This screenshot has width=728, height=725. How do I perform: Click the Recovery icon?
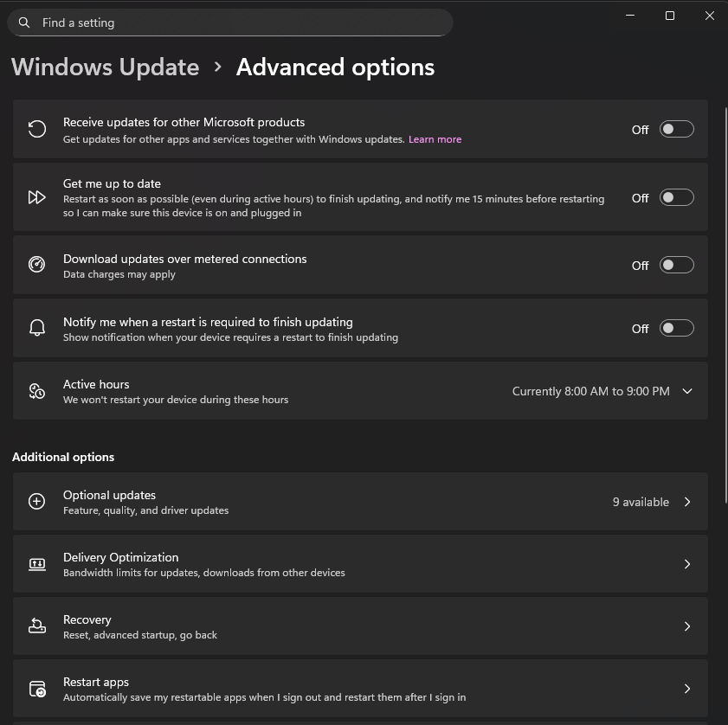click(x=36, y=626)
